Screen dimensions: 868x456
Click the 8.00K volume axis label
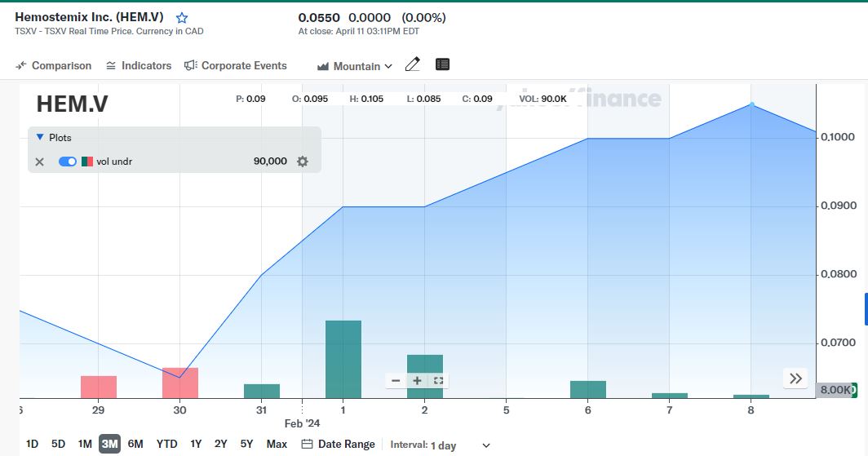(x=836, y=390)
